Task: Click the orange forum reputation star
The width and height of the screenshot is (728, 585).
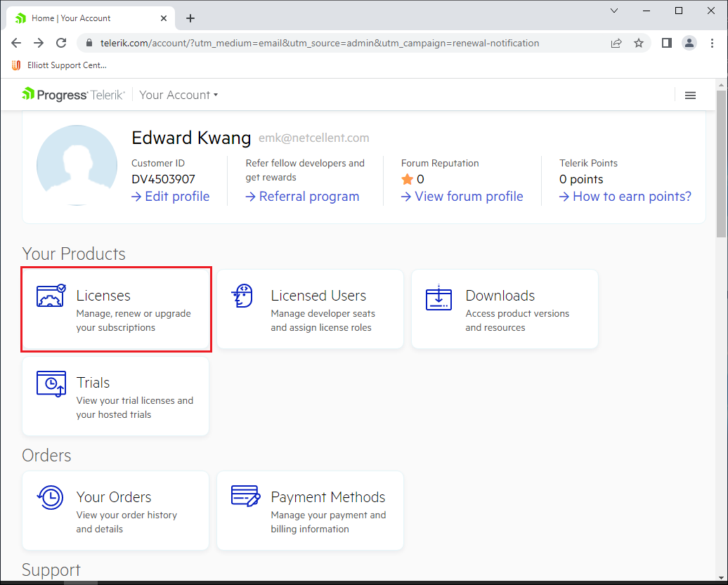Action: (x=407, y=179)
